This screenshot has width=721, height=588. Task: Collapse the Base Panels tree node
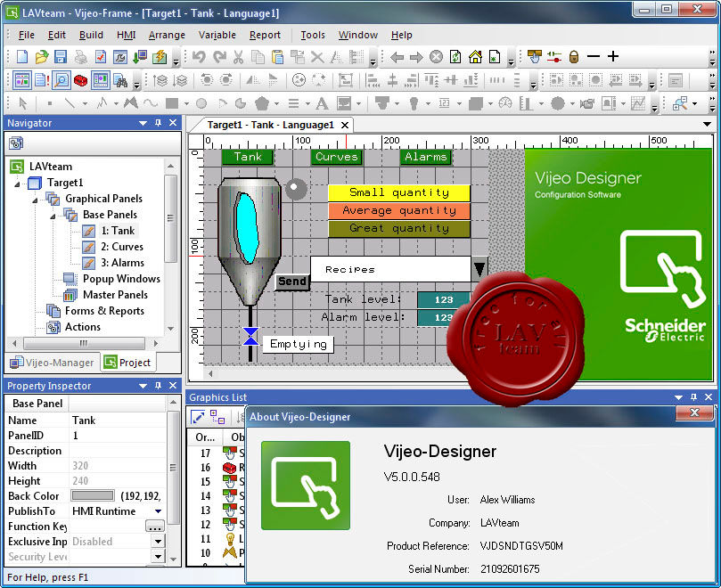(x=53, y=216)
